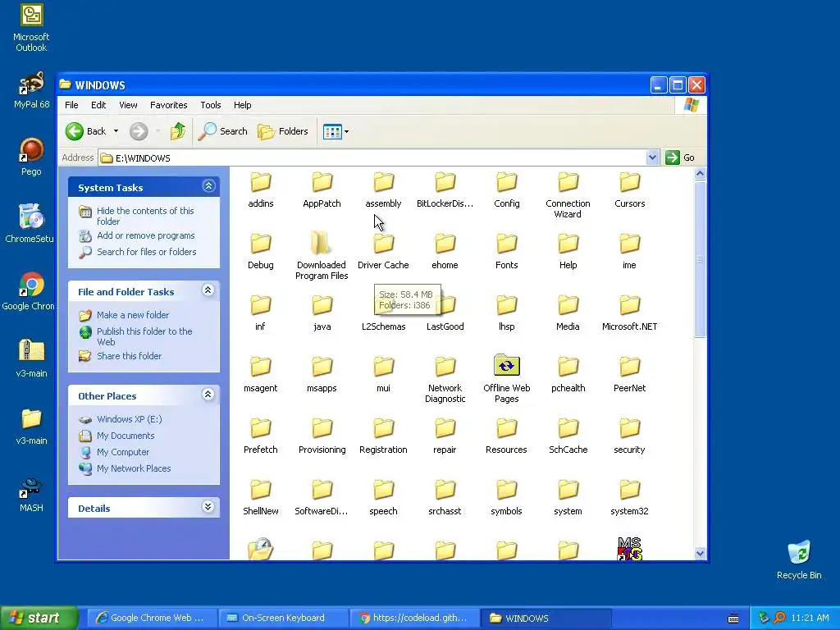The height and width of the screenshot is (630, 840).
Task: Open the View menu
Action: pyautogui.click(x=128, y=105)
